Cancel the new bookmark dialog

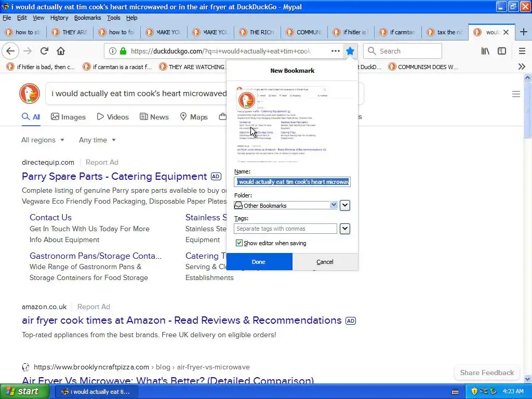(x=325, y=262)
